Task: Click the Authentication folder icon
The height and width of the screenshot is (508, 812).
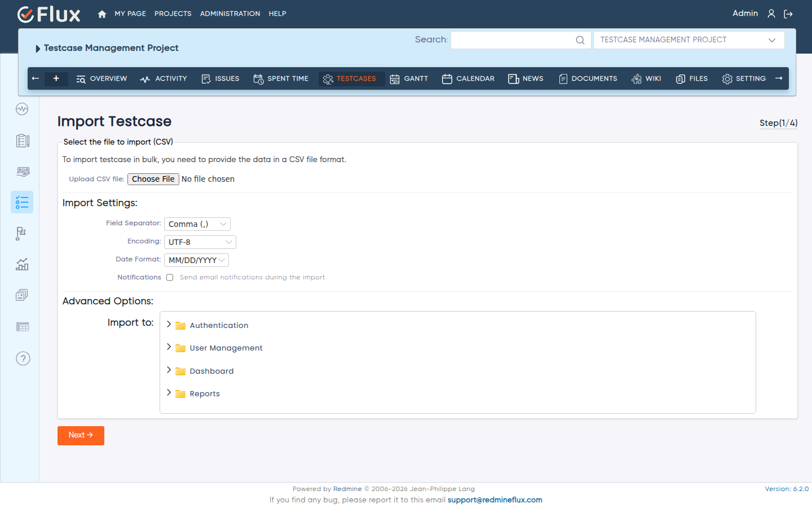Action: click(180, 326)
